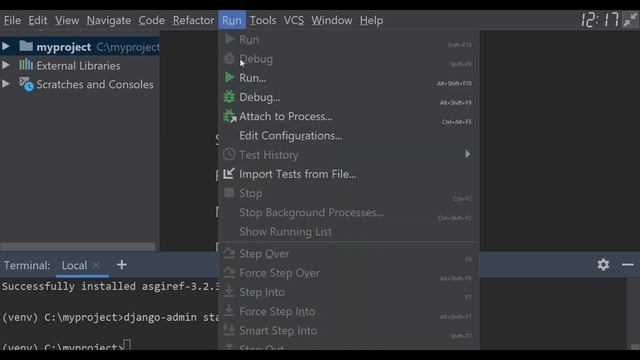Image resolution: width=640 pixels, height=360 pixels.
Task: Click the Import Tests arrow icon
Action: click(x=229, y=173)
